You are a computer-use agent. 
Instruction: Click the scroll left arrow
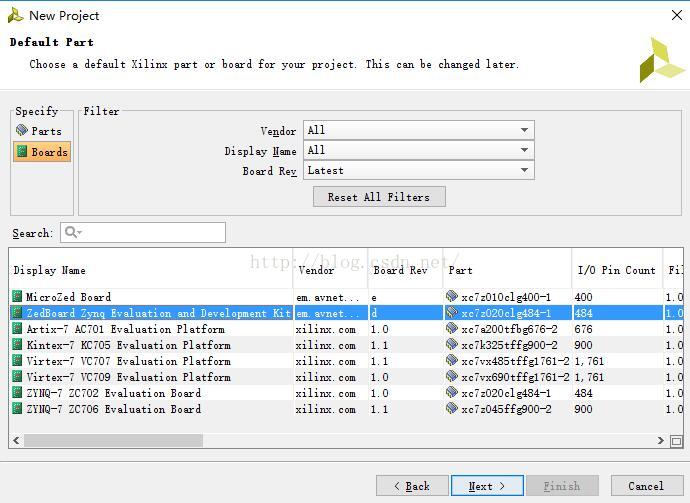(16, 441)
